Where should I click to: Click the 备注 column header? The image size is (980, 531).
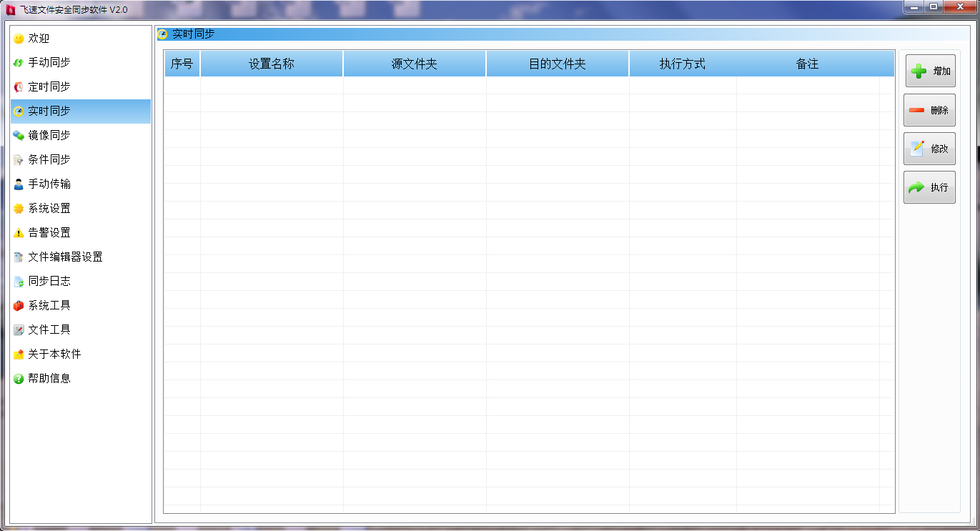[x=808, y=64]
